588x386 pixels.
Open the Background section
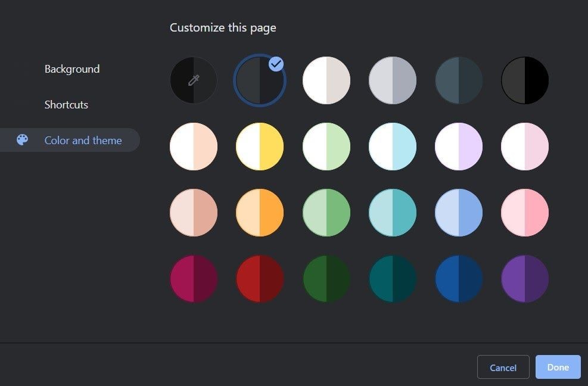(72, 69)
